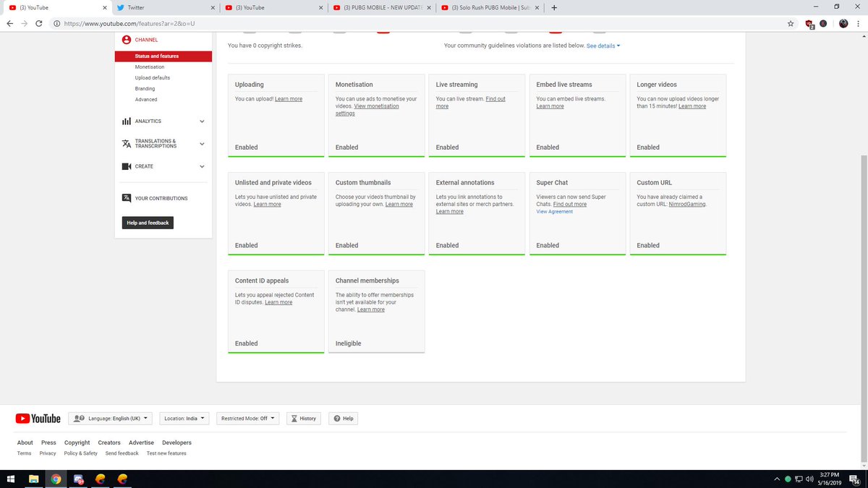Image resolution: width=868 pixels, height=488 pixels.
Task: Click the Developers footer link
Action: 176,442
